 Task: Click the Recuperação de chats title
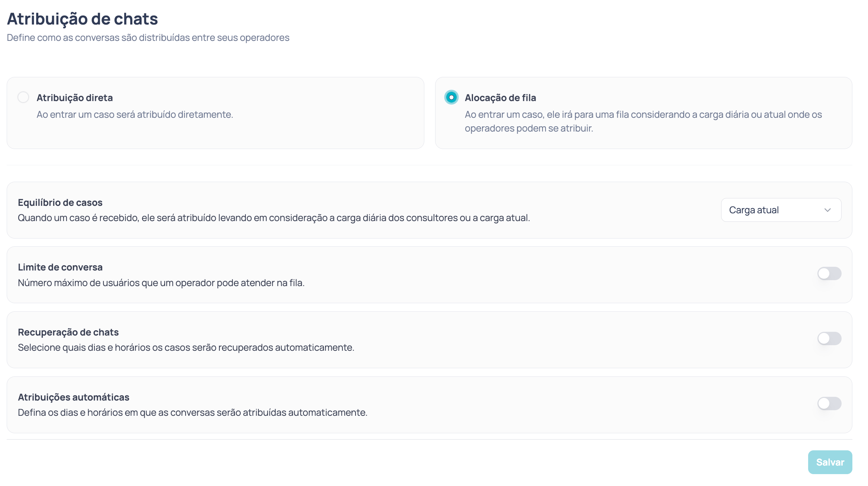click(x=68, y=332)
